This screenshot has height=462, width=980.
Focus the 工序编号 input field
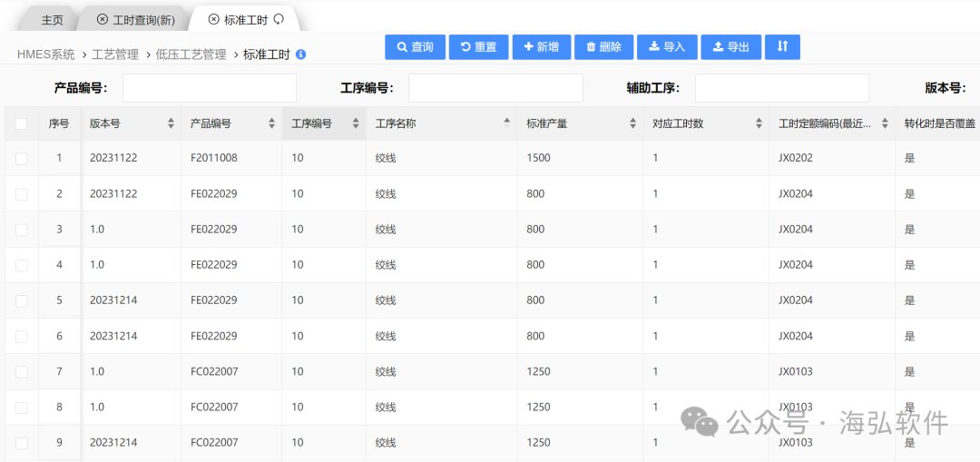pos(495,88)
